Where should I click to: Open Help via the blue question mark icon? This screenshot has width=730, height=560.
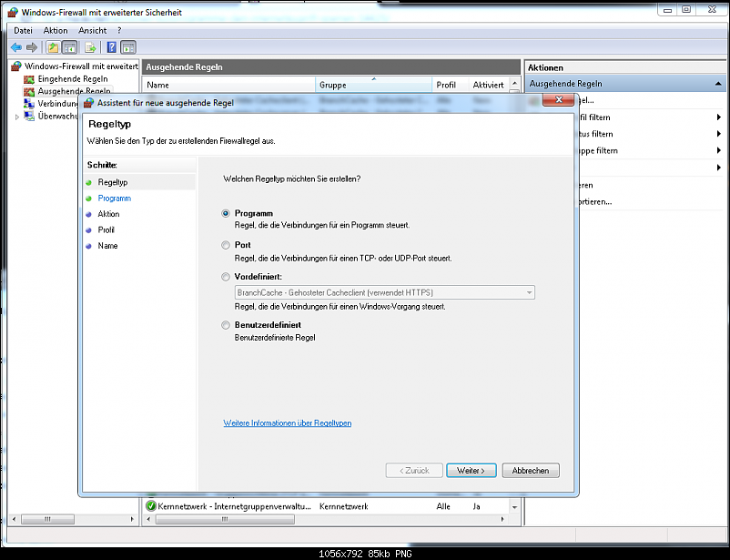point(112,47)
